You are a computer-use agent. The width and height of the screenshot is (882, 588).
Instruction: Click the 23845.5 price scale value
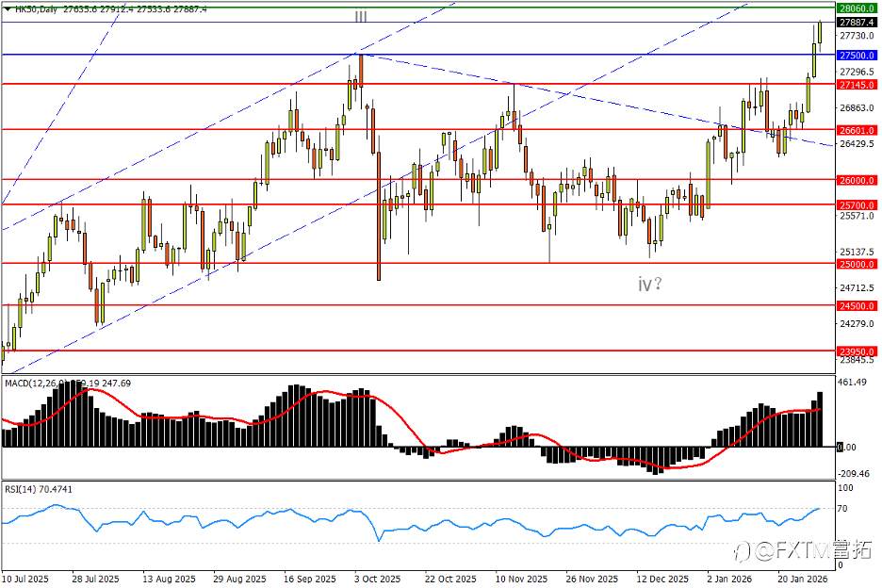click(x=857, y=360)
